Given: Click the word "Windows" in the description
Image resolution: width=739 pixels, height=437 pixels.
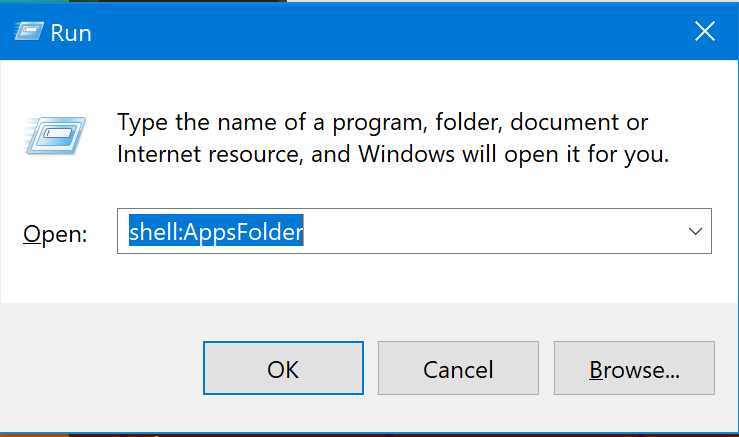Looking at the screenshot, I should point(406,154).
